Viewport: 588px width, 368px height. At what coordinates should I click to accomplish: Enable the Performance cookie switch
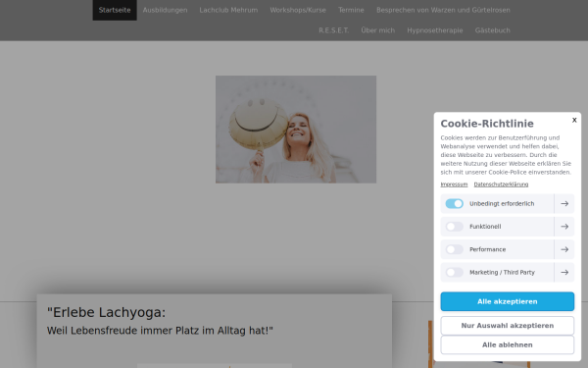pyautogui.click(x=454, y=249)
